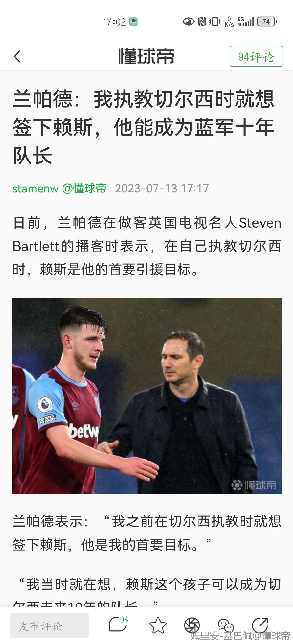Screen dimensions: 293x644
Task: Tap the back arrow icon
Action: click(x=17, y=56)
